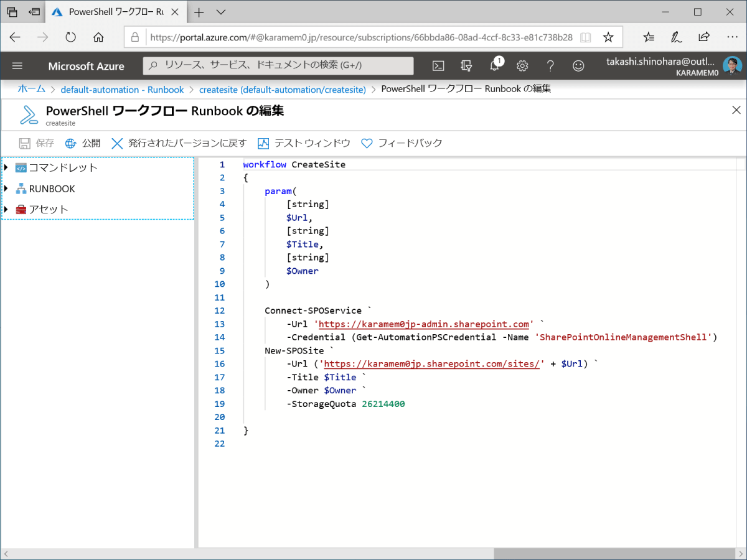Share this page from browser toolbar
This screenshot has width=747, height=560.
pyautogui.click(x=704, y=37)
